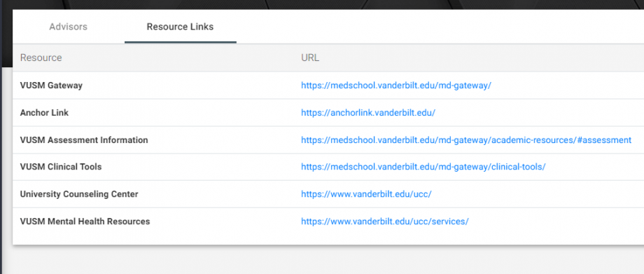Click the URL column header
The image size is (644, 274).
(310, 57)
